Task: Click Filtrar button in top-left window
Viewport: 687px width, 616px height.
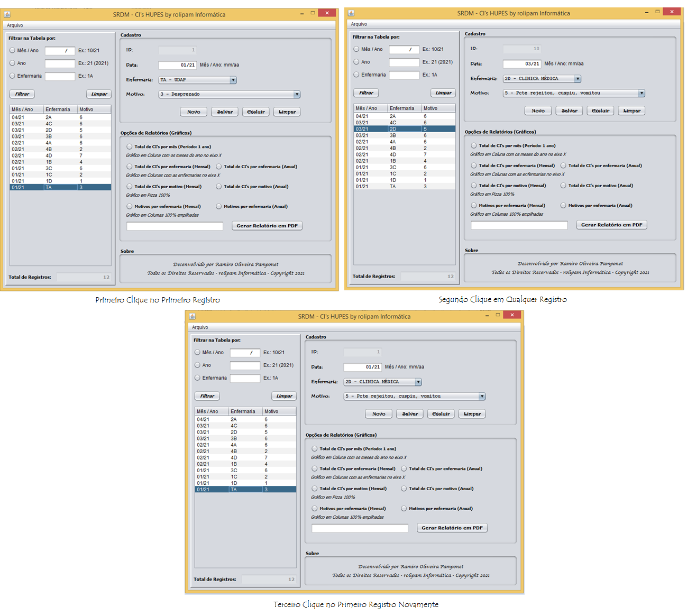Action: tap(22, 94)
